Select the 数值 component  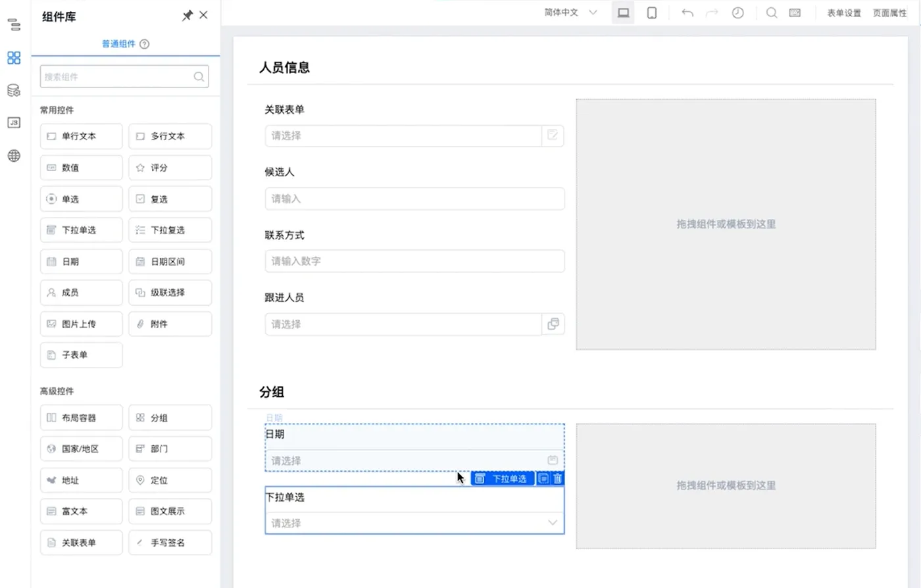coord(81,168)
